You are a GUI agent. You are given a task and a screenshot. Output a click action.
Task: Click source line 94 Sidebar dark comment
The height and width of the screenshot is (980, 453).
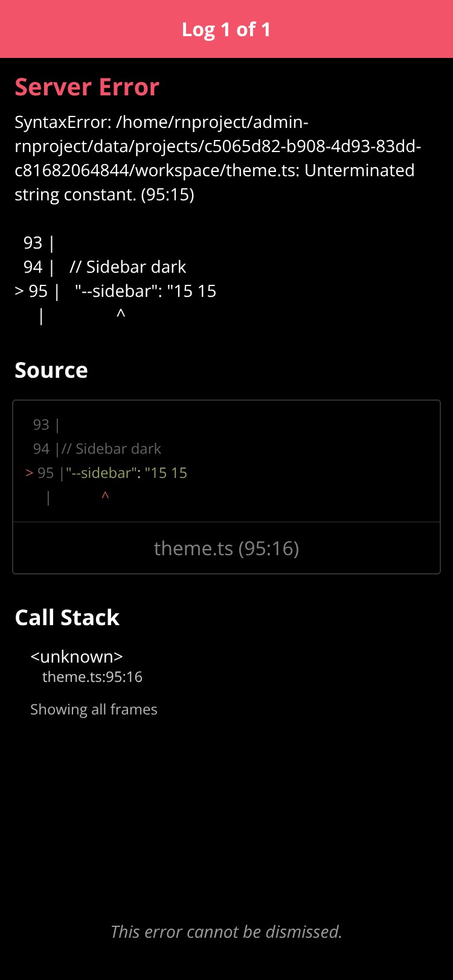[x=111, y=449]
